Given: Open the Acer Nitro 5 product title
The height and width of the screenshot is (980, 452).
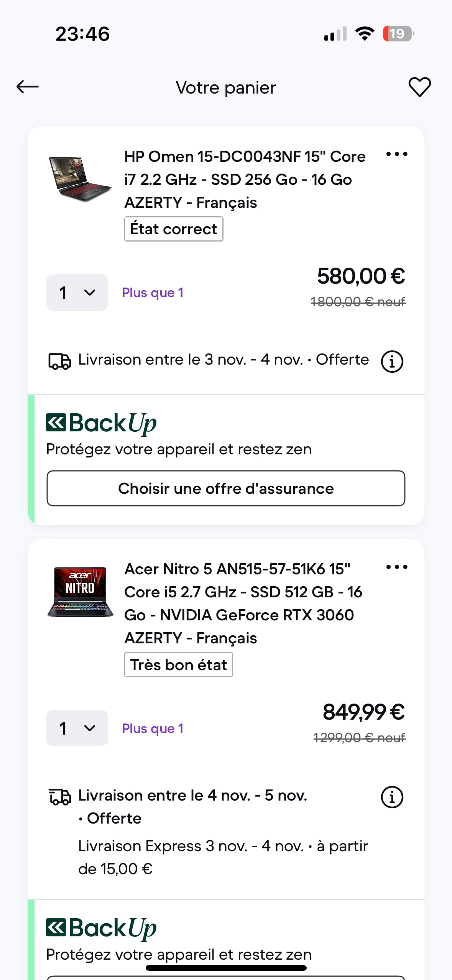Looking at the screenshot, I should tap(243, 603).
